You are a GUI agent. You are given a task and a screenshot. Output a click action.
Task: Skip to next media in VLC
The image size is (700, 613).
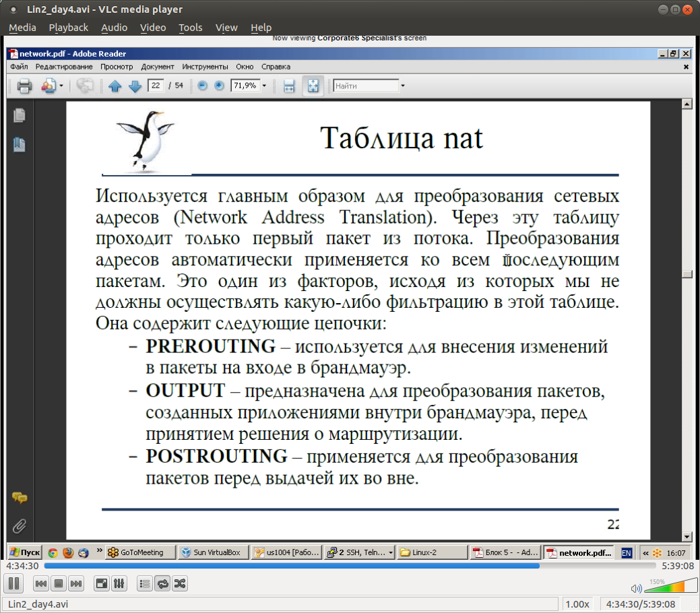click(76, 584)
